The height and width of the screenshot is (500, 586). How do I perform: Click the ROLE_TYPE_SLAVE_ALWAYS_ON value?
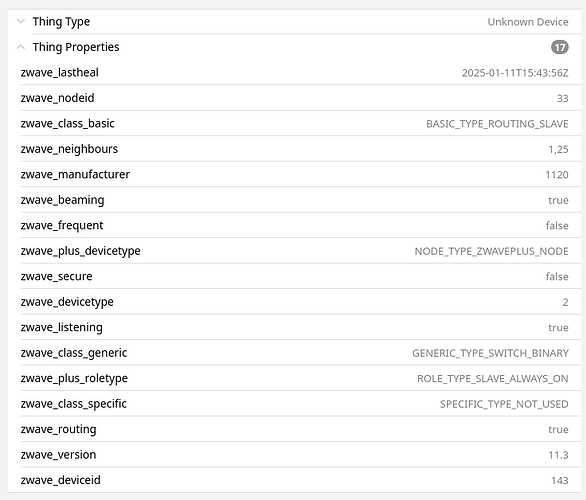[493, 379]
